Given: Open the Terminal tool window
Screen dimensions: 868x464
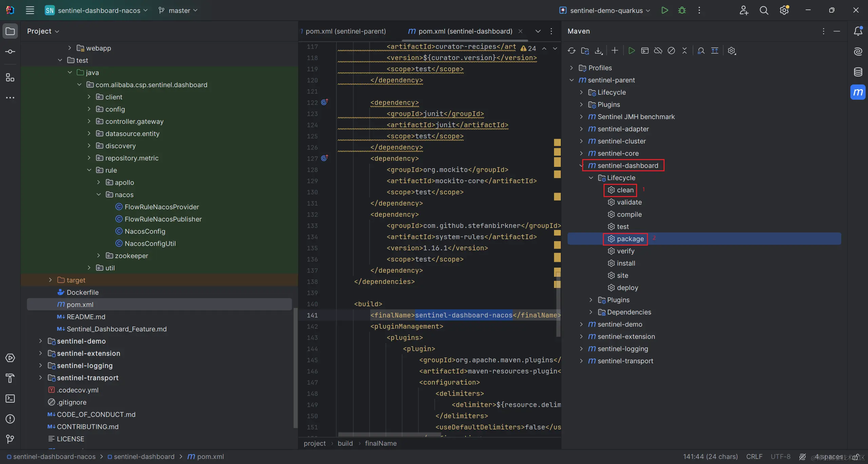Looking at the screenshot, I should tap(10, 399).
